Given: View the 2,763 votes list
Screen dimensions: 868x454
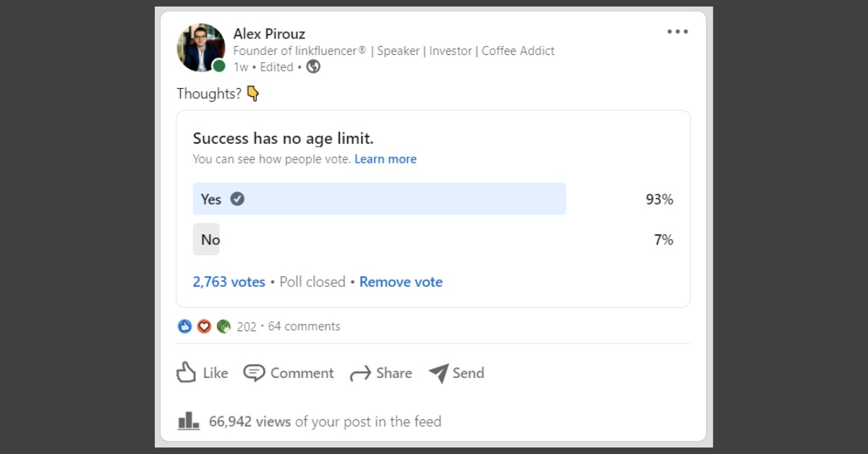Looking at the screenshot, I should 229,282.
